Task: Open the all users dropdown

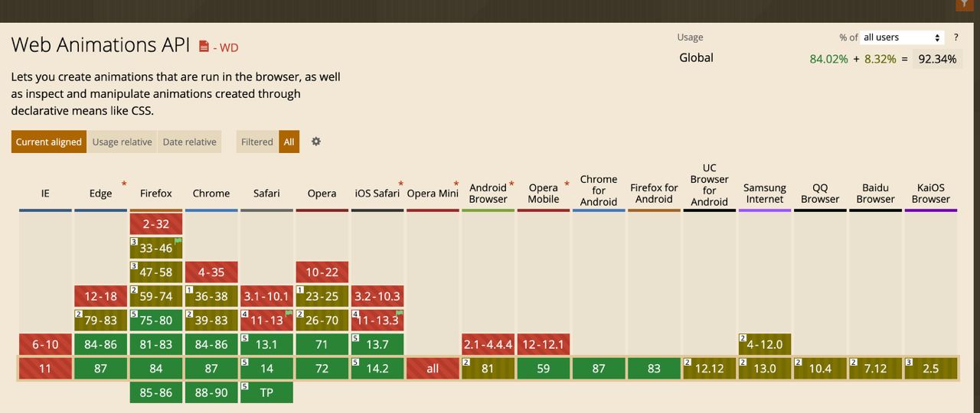Action: tap(902, 37)
